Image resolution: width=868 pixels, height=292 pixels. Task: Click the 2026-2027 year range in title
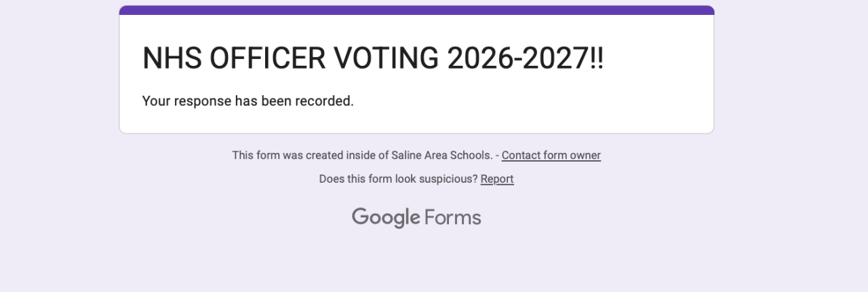pos(519,59)
